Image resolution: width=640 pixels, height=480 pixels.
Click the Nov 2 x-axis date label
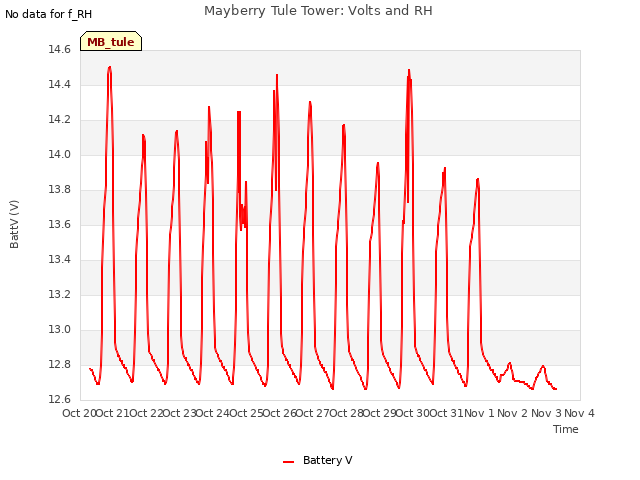[x=512, y=413]
